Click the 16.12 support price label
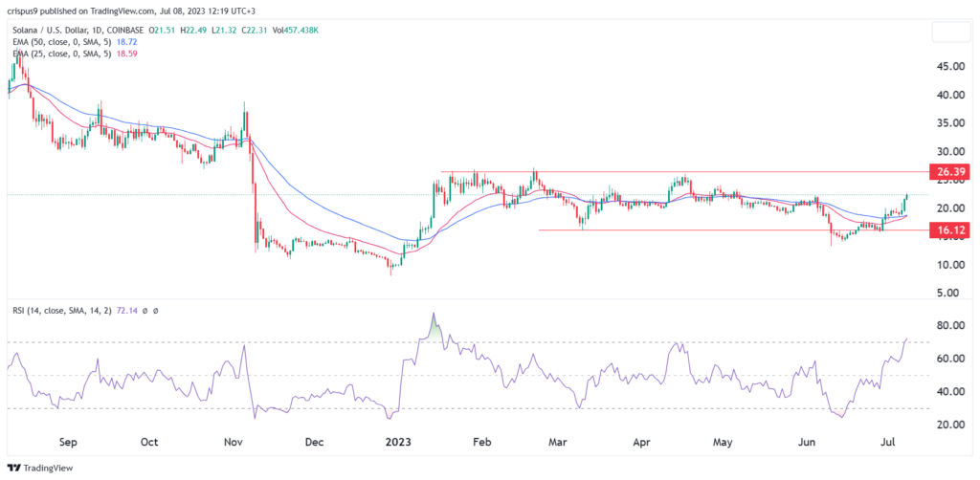Screen dimensions: 980x480 949,230
